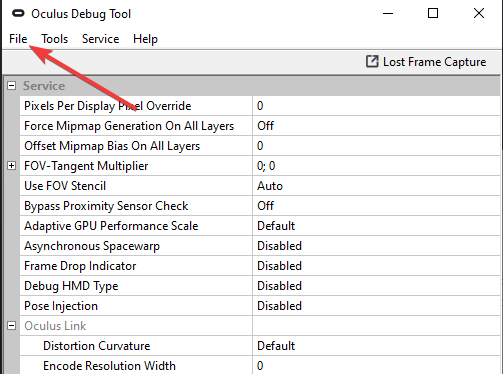Select the Oculus Link group label
This screenshot has height=374, width=503.
click(x=55, y=326)
